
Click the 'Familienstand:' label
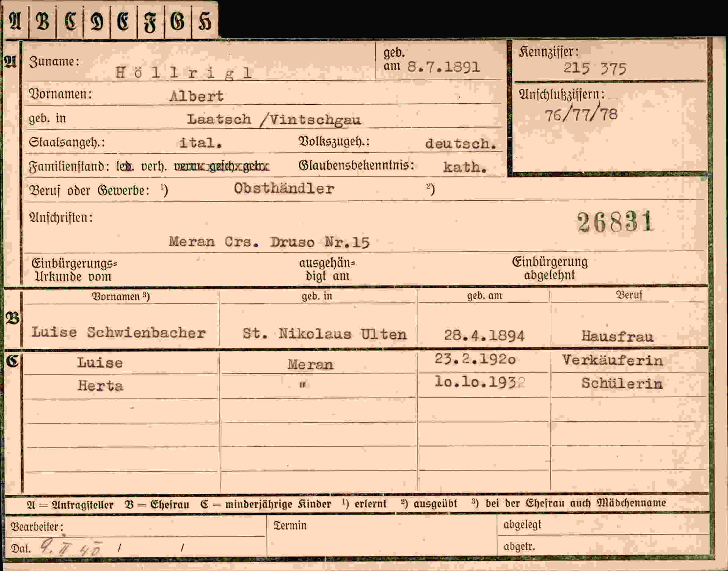(x=69, y=166)
